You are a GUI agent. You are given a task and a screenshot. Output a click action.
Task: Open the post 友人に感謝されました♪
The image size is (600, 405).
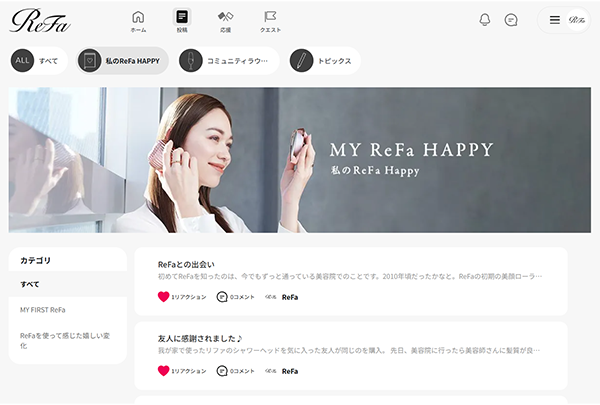200,339
